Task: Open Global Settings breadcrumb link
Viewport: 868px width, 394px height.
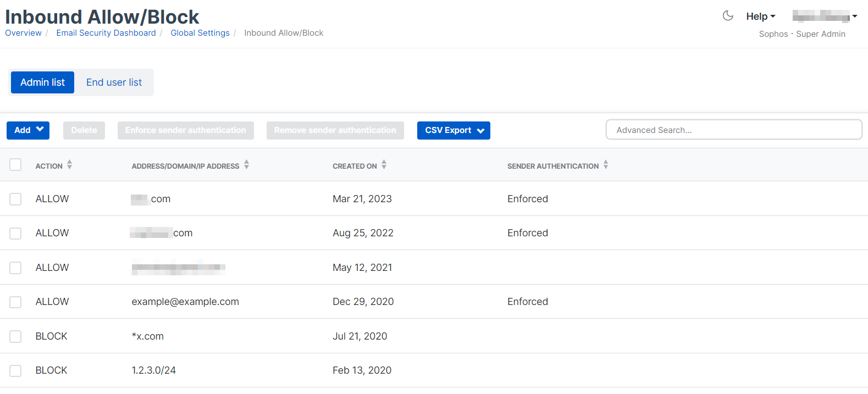Action: pos(200,33)
